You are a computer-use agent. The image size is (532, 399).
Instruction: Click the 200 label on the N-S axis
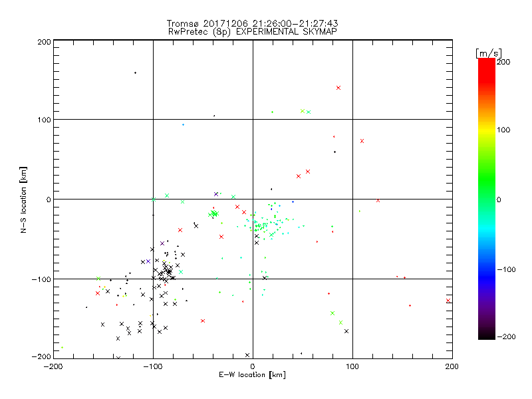click(x=45, y=42)
